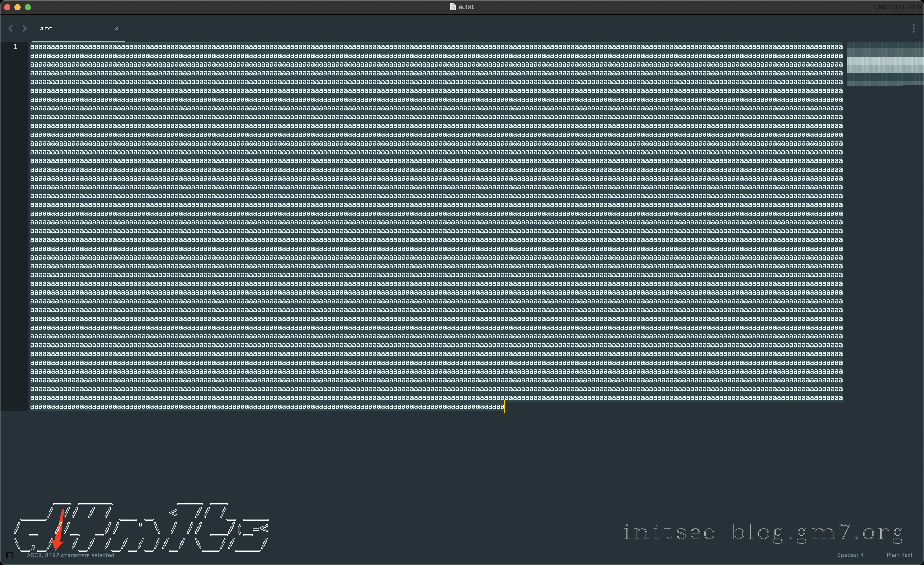
Task: Open the three-dot overflow menu
Action: tap(914, 28)
